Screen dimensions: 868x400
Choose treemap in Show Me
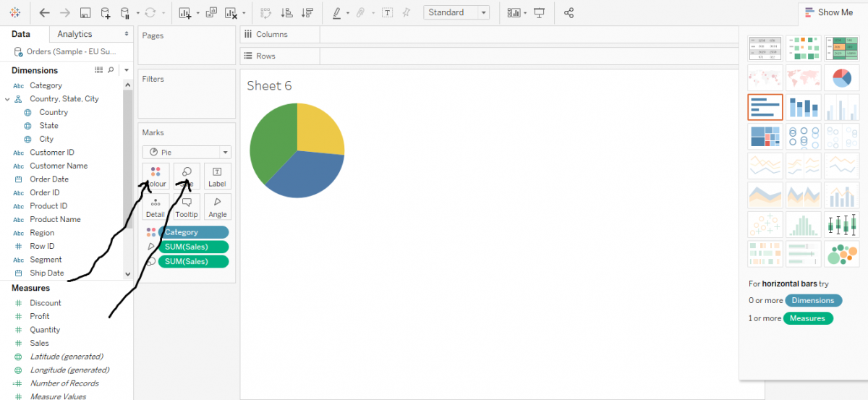(765, 136)
